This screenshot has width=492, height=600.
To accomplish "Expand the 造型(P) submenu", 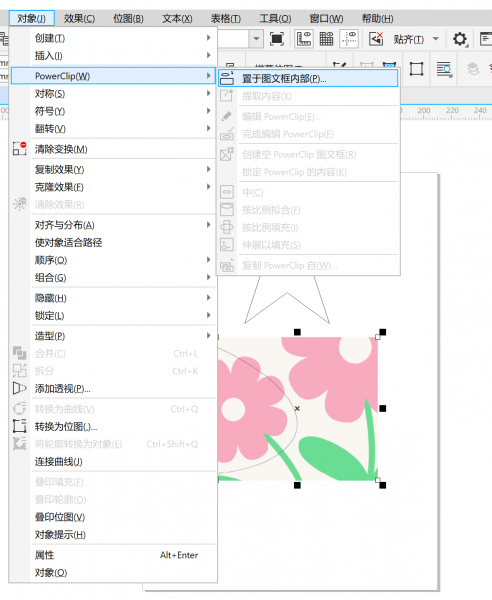I will click(x=114, y=336).
